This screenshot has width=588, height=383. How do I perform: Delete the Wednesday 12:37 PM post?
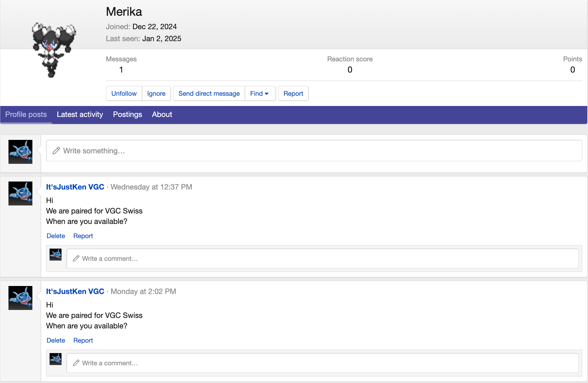tap(56, 236)
